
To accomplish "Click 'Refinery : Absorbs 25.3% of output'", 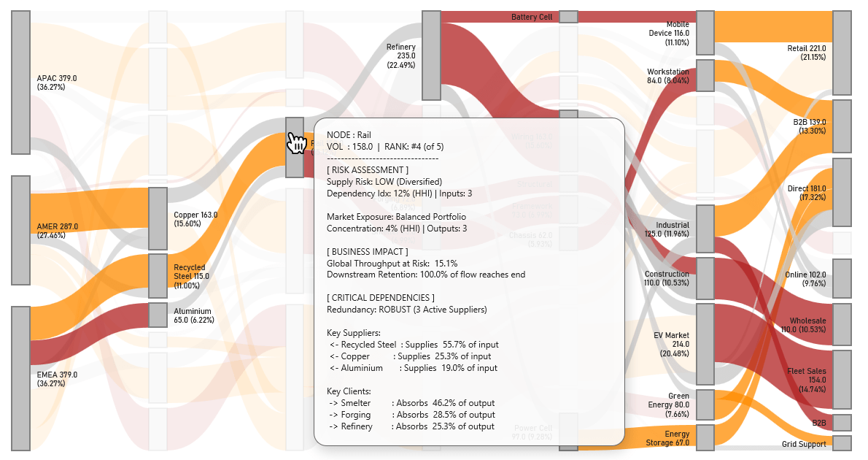I will point(411,426).
